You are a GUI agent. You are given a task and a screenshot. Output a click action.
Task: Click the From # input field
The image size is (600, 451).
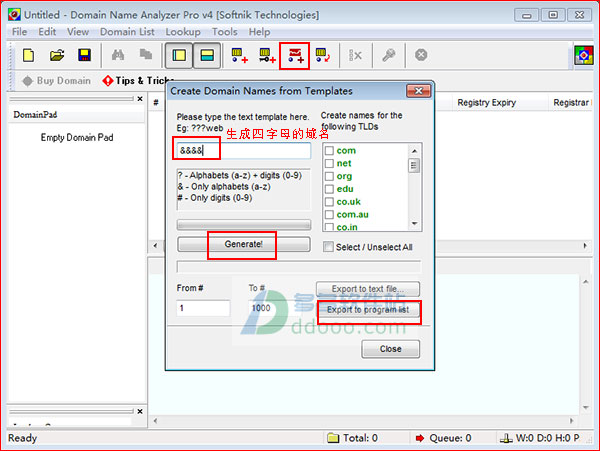(203, 308)
